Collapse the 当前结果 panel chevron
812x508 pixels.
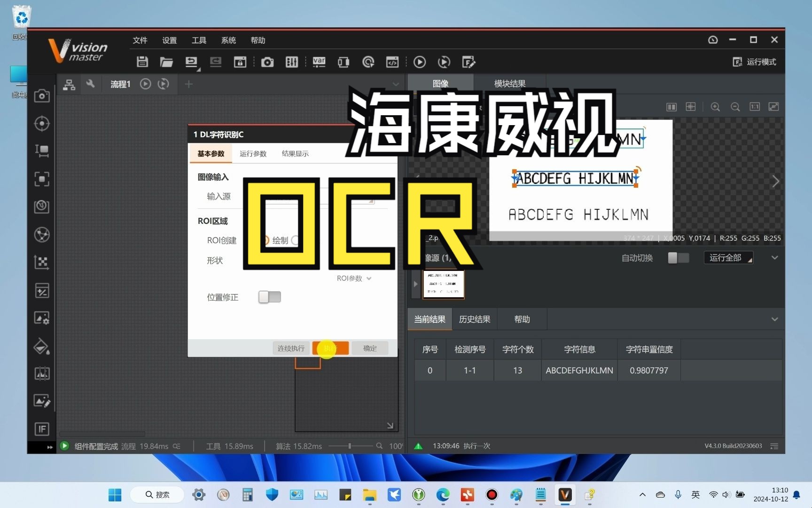(x=774, y=319)
